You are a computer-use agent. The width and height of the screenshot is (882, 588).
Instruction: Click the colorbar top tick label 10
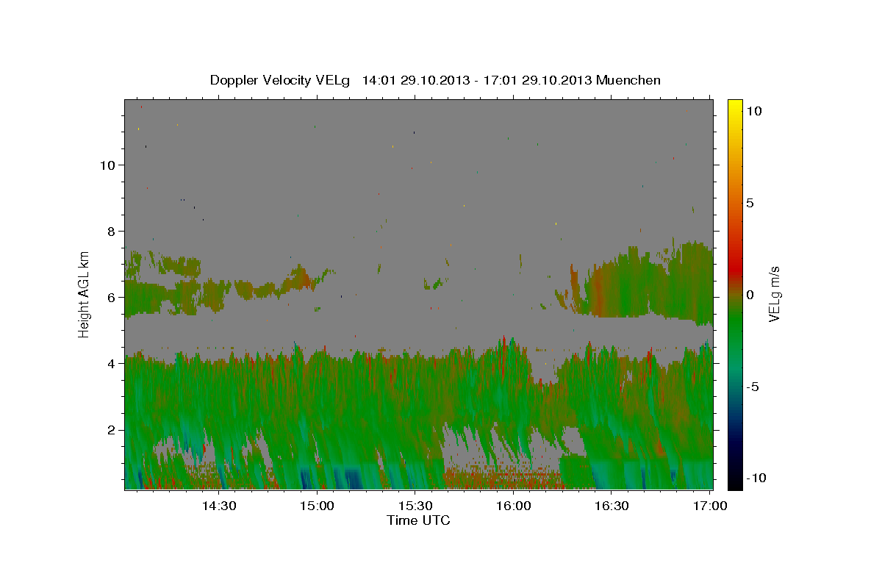pyautogui.click(x=753, y=110)
